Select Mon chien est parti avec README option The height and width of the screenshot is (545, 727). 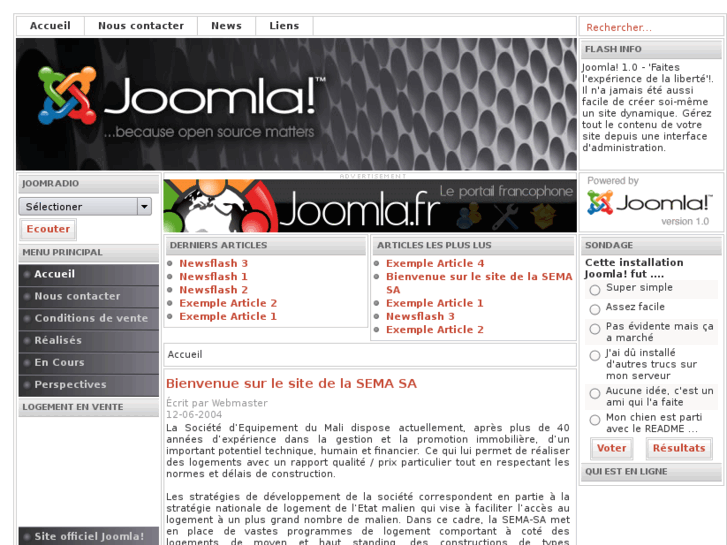[x=595, y=420]
